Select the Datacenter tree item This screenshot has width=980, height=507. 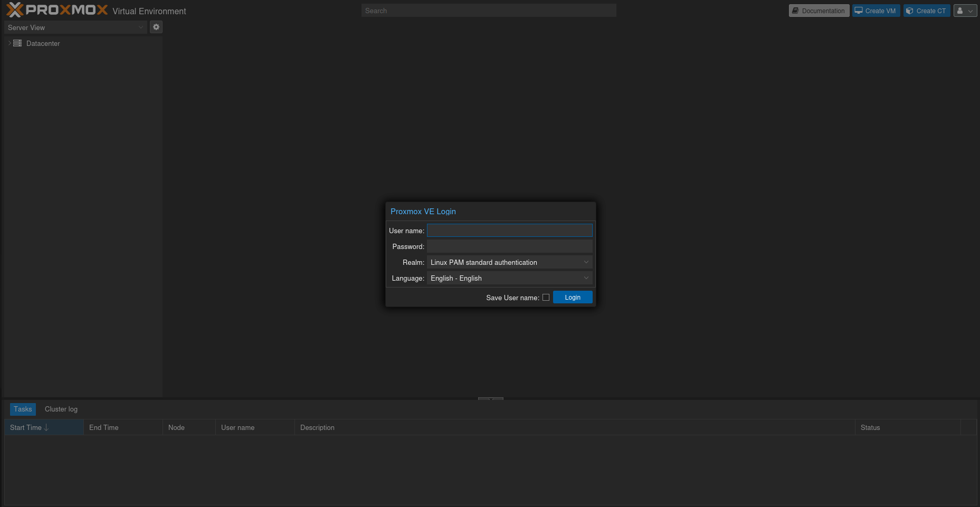coord(83,43)
